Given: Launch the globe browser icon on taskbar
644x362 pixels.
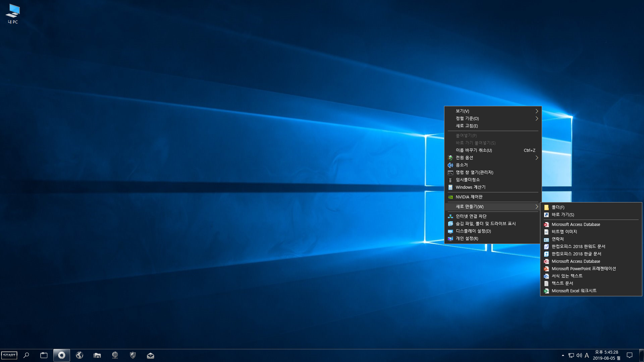Looking at the screenshot, I should 79,355.
